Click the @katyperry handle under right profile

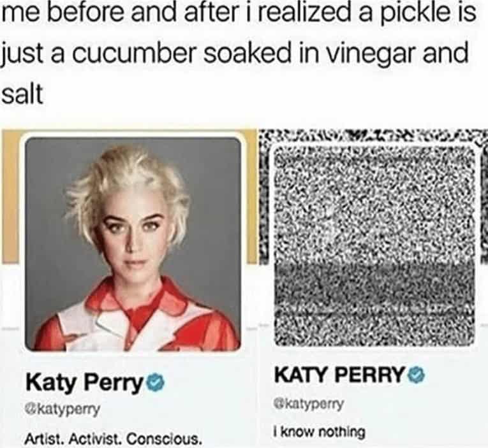(308, 404)
